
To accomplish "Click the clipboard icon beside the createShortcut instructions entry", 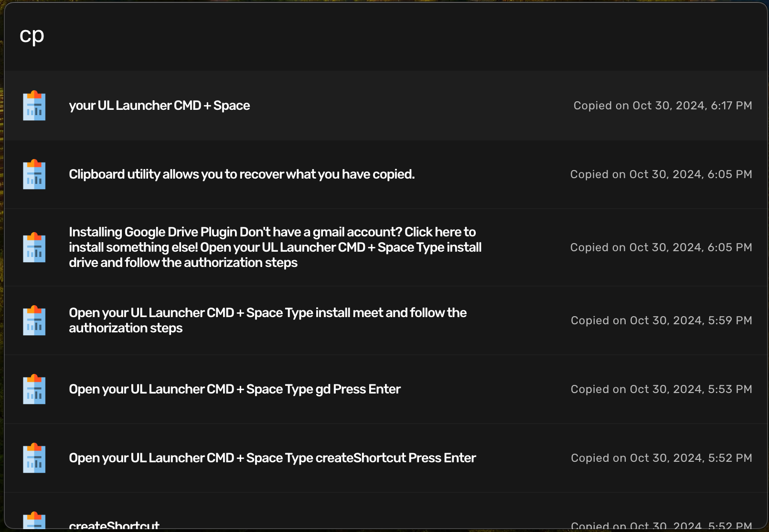I will point(34,458).
